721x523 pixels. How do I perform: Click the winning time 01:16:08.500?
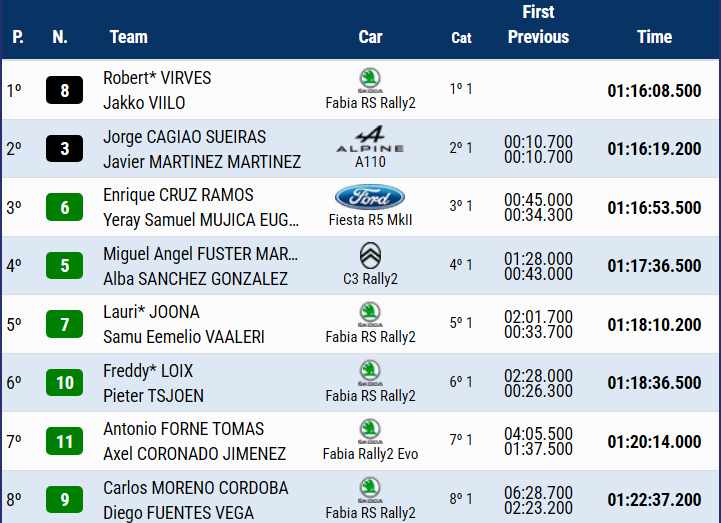click(x=654, y=91)
